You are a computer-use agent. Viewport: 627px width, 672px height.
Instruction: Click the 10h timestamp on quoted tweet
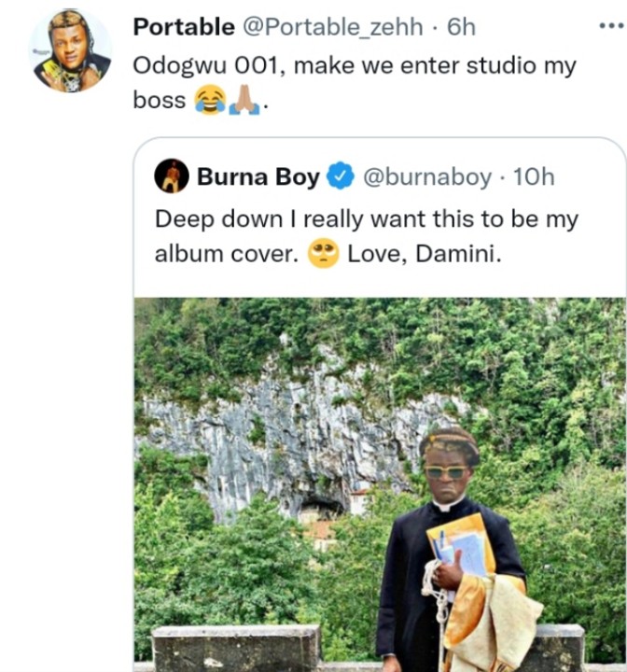tap(534, 176)
